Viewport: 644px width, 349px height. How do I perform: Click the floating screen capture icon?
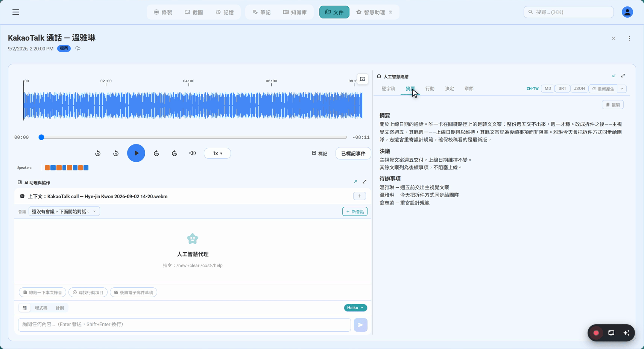click(x=611, y=333)
